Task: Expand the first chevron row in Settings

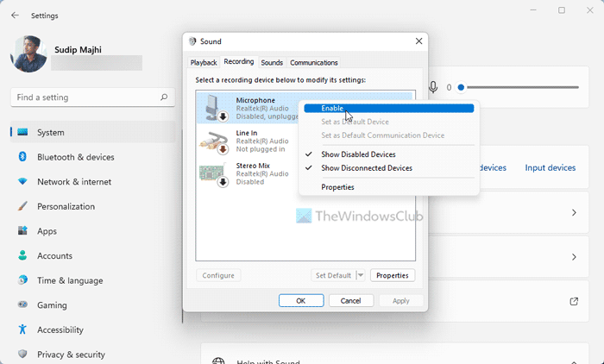Action: pos(574,213)
